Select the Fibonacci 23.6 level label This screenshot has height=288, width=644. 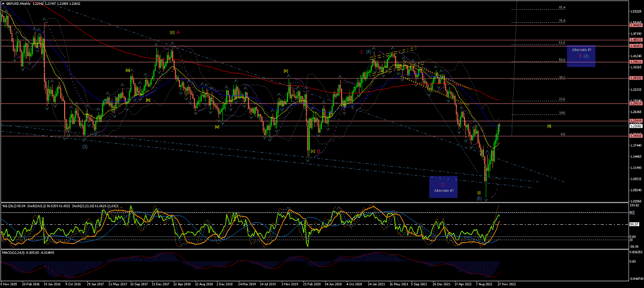562,99
